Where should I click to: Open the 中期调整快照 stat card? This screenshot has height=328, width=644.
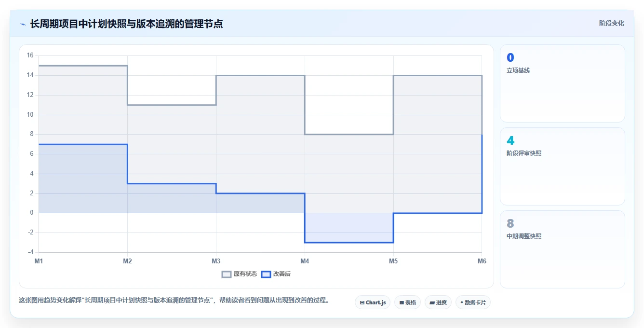[x=563, y=249]
